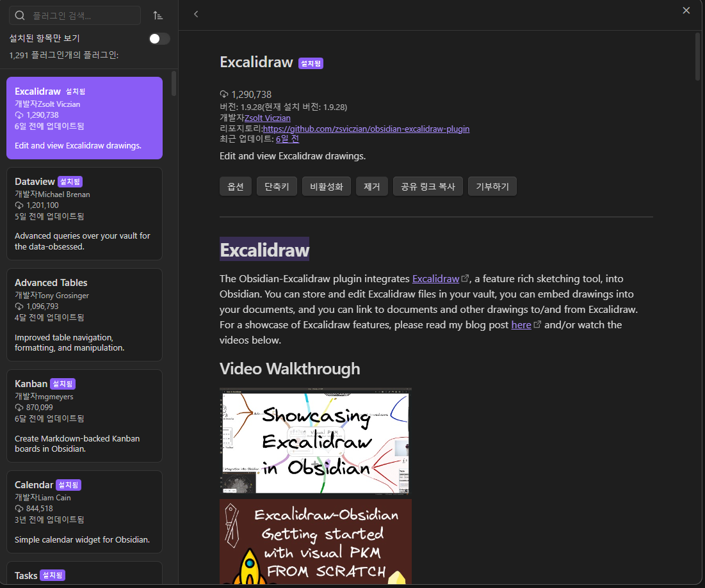Click download icon beside 1,290,738 in details

pyautogui.click(x=224, y=94)
